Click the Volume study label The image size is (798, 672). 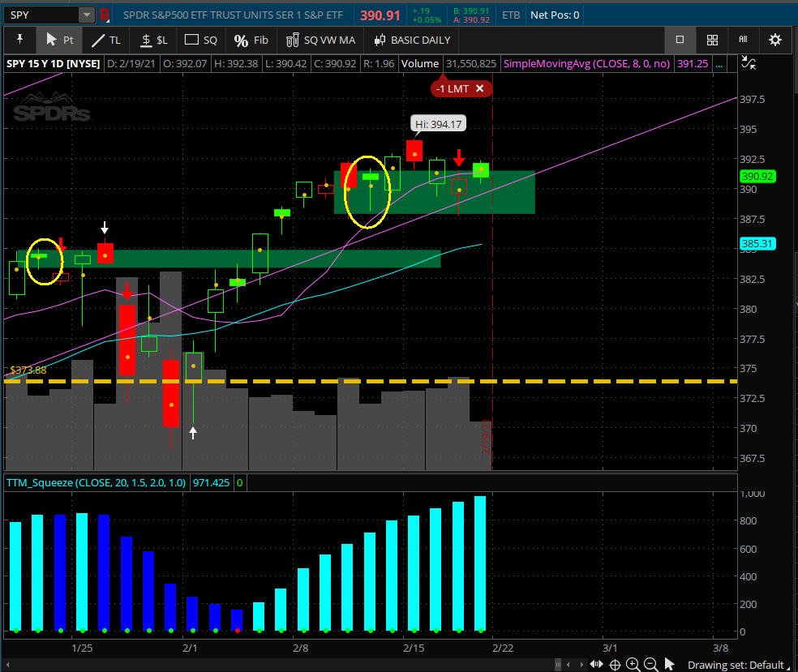click(x=420, y=63)
